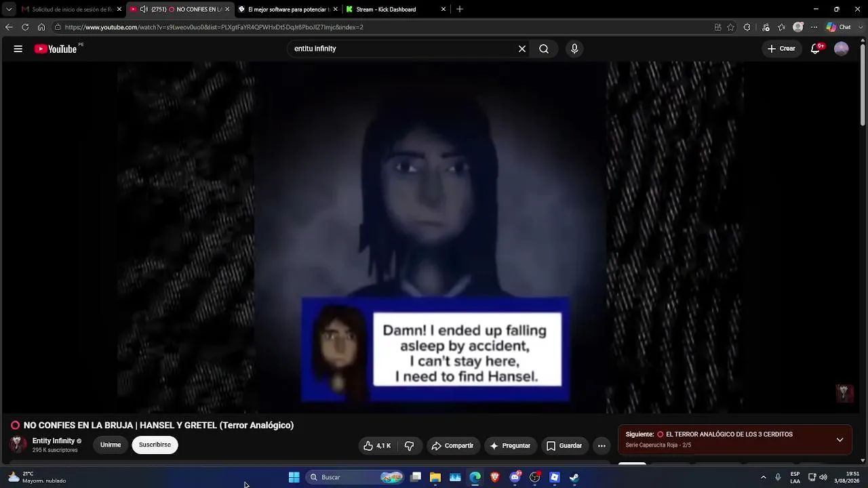Open File Explorer from the taskbar
The width and height of the screenshot is (868, 488).
pyautogui.click(x=435, y=477)
